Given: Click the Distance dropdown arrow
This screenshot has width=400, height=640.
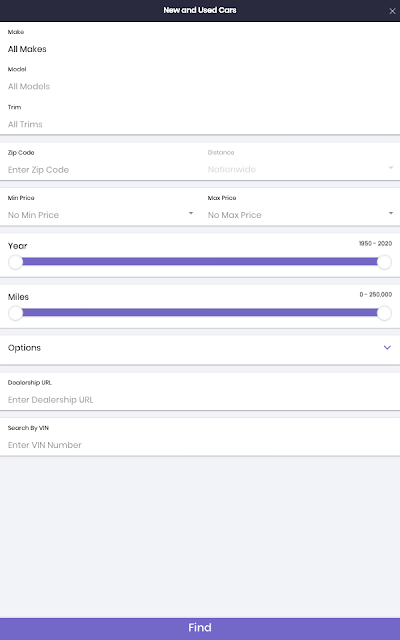Looking at the screenshot, I should 391,168.
